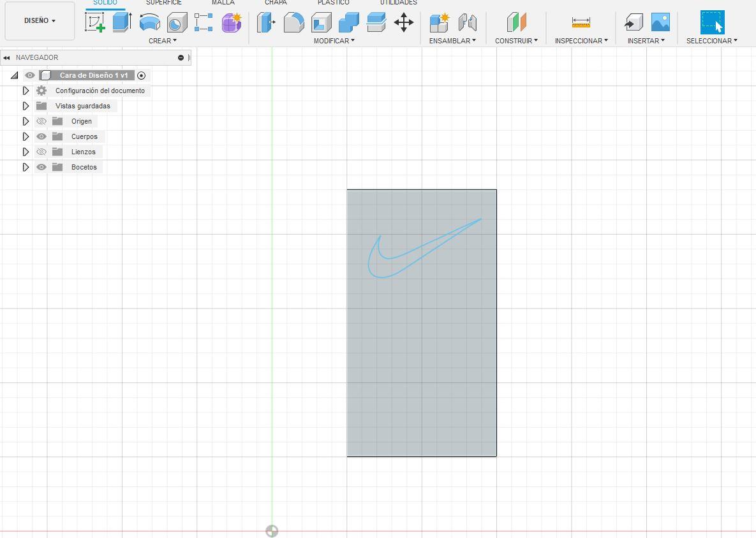Switch to the UTILIDADES tab
This screenshot has width=756, height=538.
tap(399, 3)
